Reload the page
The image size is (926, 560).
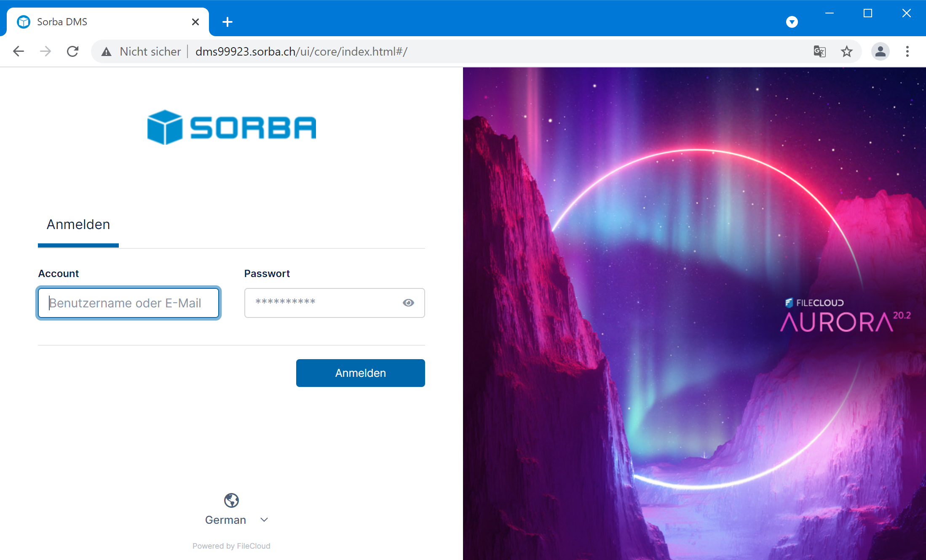tap(73, 51)
